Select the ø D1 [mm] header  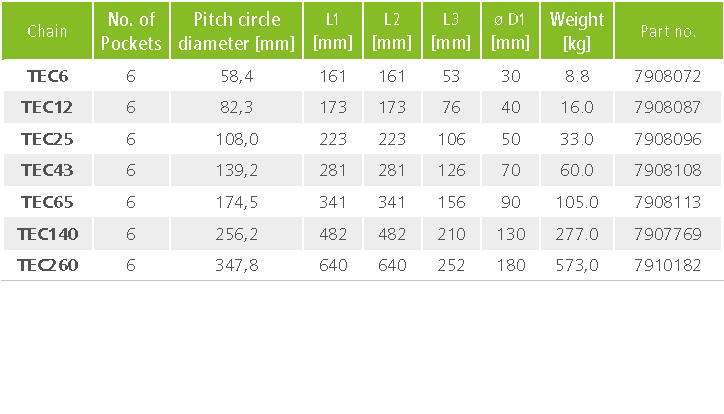point(510,31)
